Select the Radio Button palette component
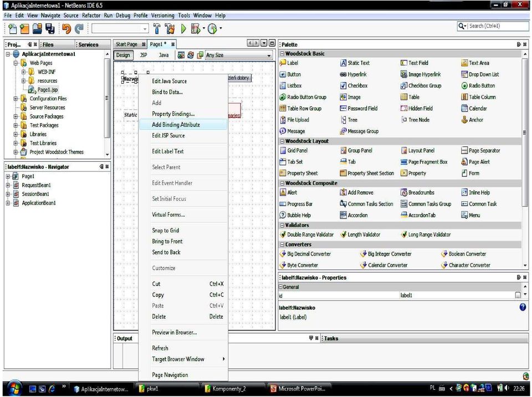Screen dimensions: 532x397 click(x=478, y=85)
